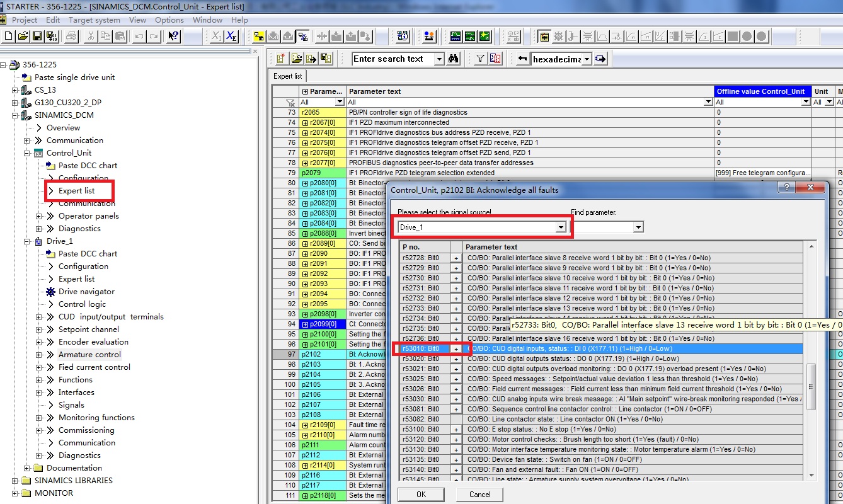
Task: Open the Target system menu
Action: pos(95,20)
